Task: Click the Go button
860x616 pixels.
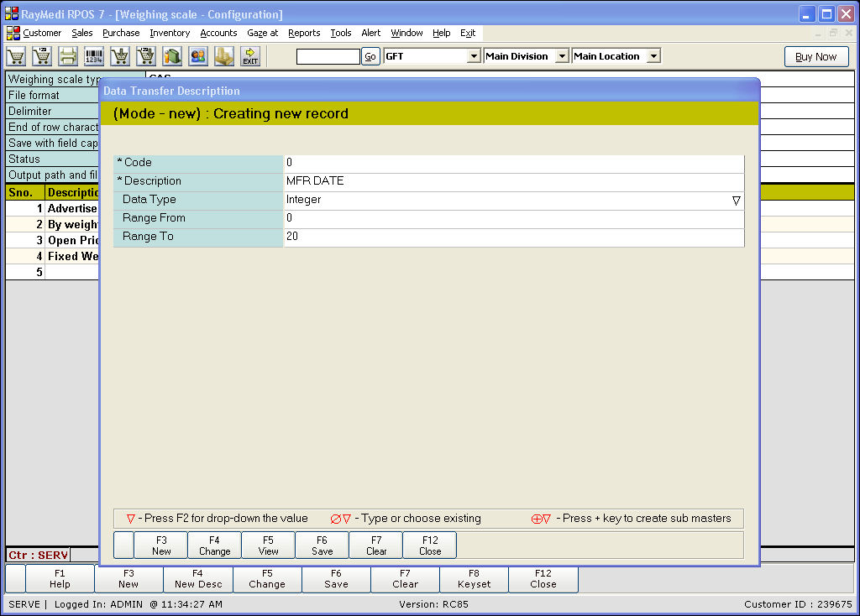Action: click(370, 56)
